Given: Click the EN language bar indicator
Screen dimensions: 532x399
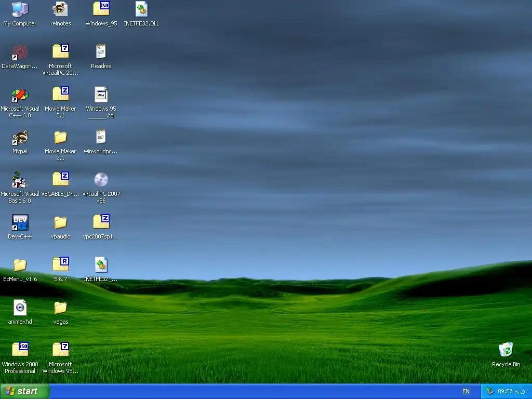Looking at the screenshot, I should point(466,392).
